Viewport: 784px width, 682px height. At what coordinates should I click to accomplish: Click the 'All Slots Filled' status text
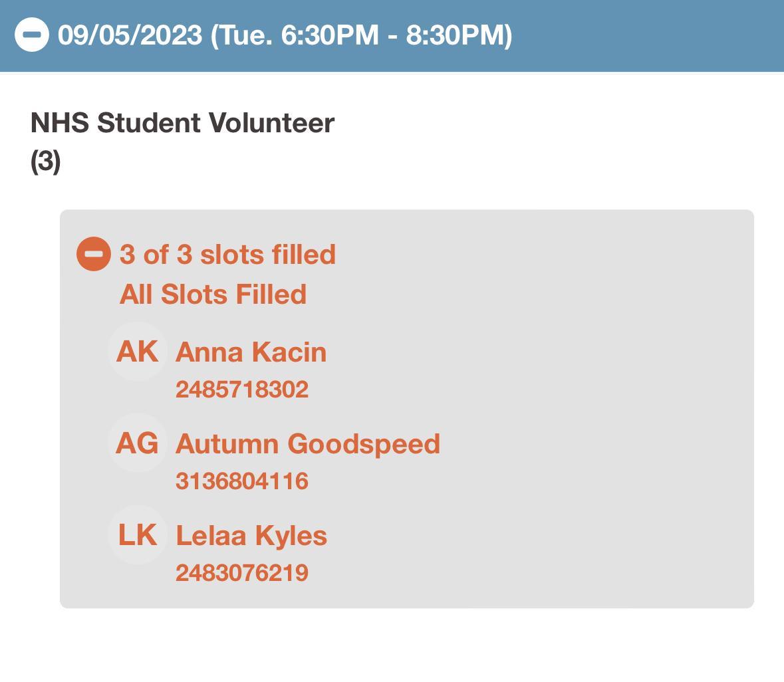pyautogui.click(x=213, y=294)
